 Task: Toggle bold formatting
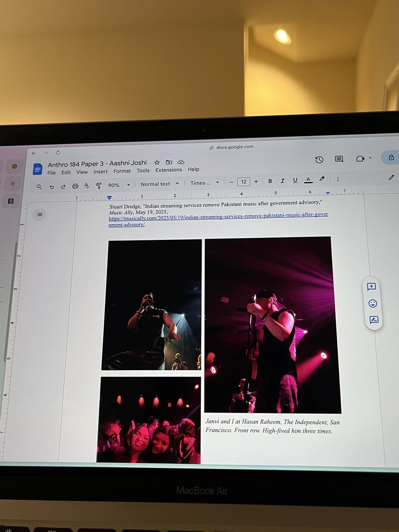tap(270, 181)
